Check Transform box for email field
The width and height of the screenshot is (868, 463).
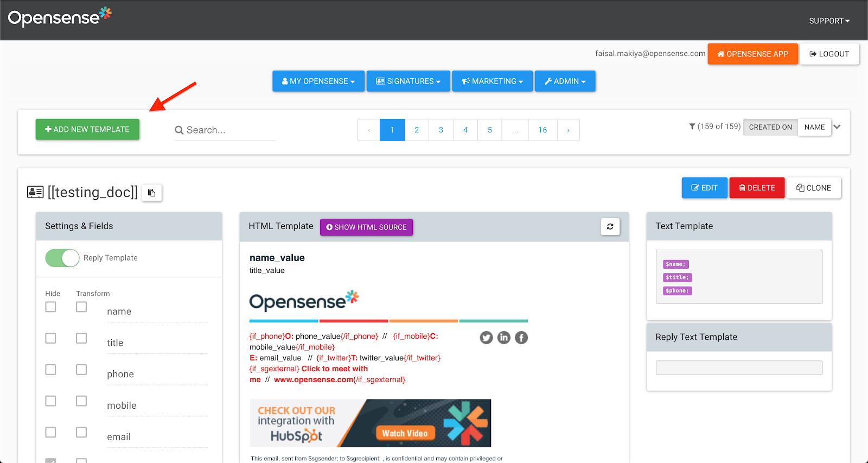coord(81,432)
